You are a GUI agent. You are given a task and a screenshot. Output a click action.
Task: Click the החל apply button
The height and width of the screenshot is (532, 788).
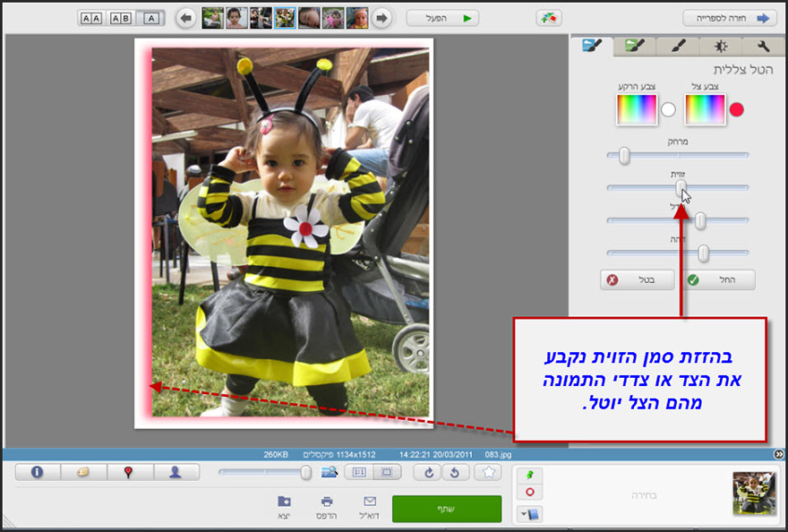point(719,279)
